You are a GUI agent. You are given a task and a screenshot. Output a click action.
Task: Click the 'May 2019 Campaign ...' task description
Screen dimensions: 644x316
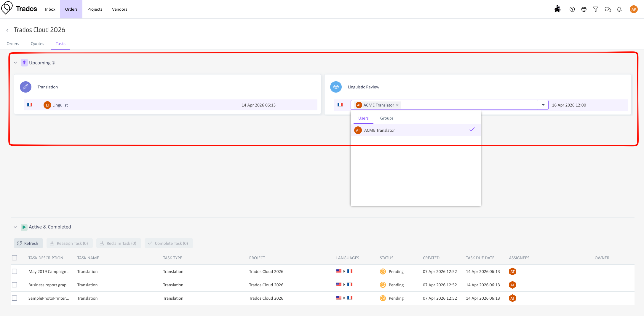[49, 271]
